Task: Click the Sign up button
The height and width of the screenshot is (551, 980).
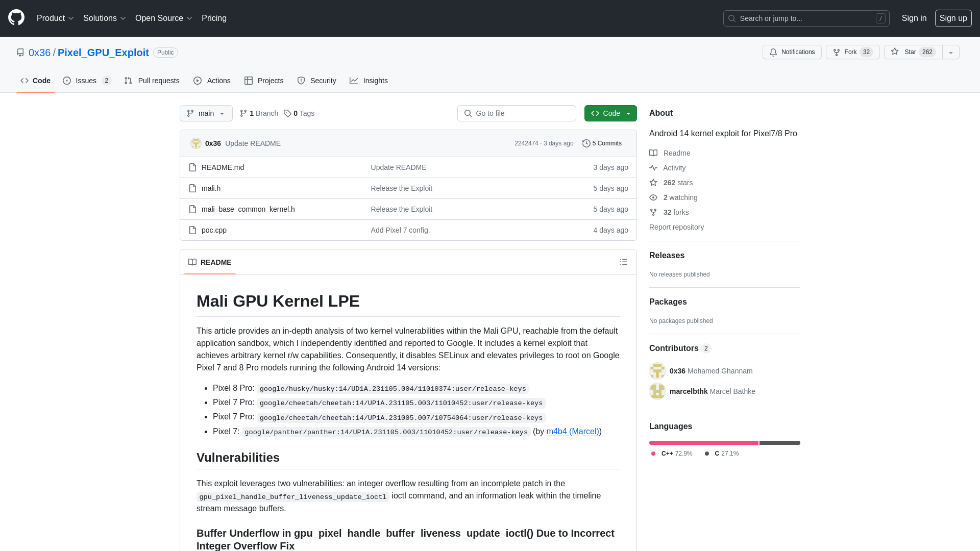Action: coord(953,18)
